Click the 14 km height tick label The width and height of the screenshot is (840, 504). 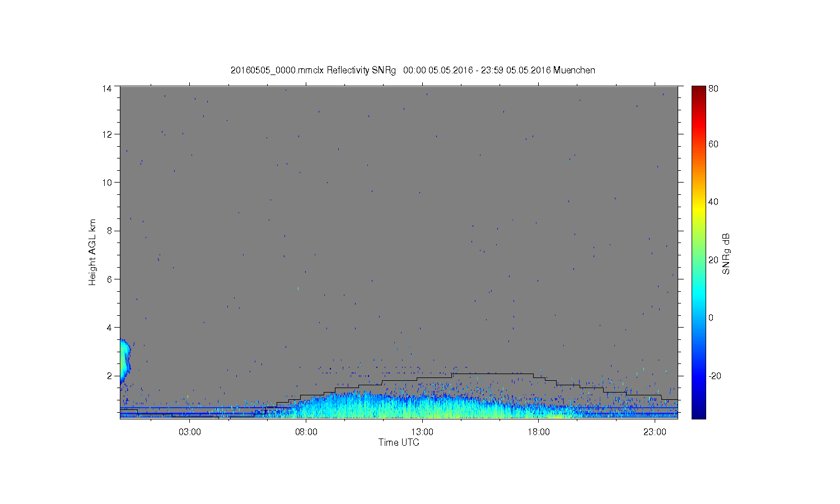[107, 88]
